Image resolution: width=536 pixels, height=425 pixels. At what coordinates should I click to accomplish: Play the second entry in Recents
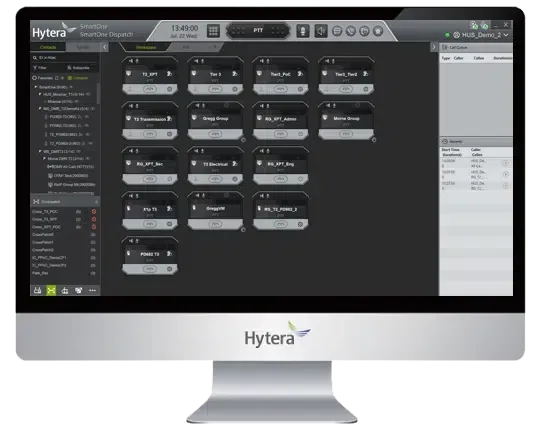click(506, 174)
